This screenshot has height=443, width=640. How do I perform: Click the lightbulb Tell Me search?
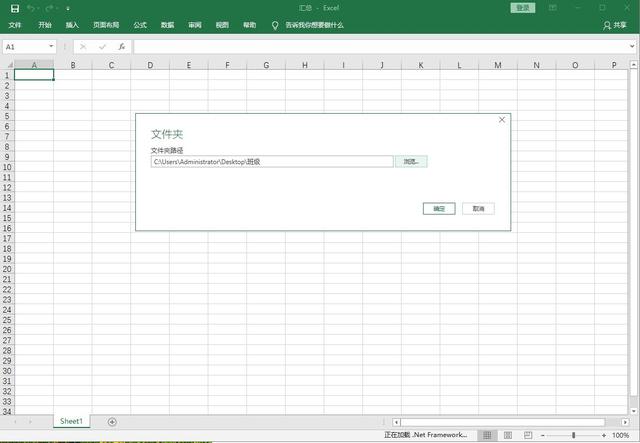pyautogui.click(x=275, y=24)
